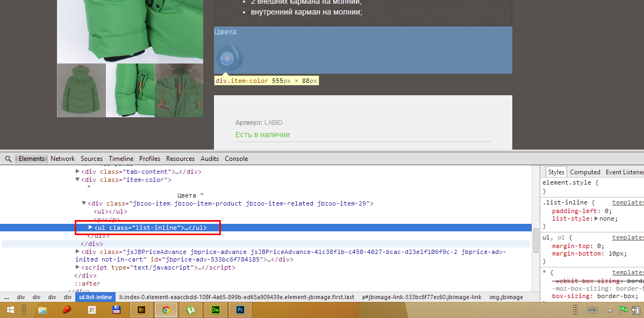Open the Windows Start button
This screenshot has height=318, width=644.
pos(11,310)
